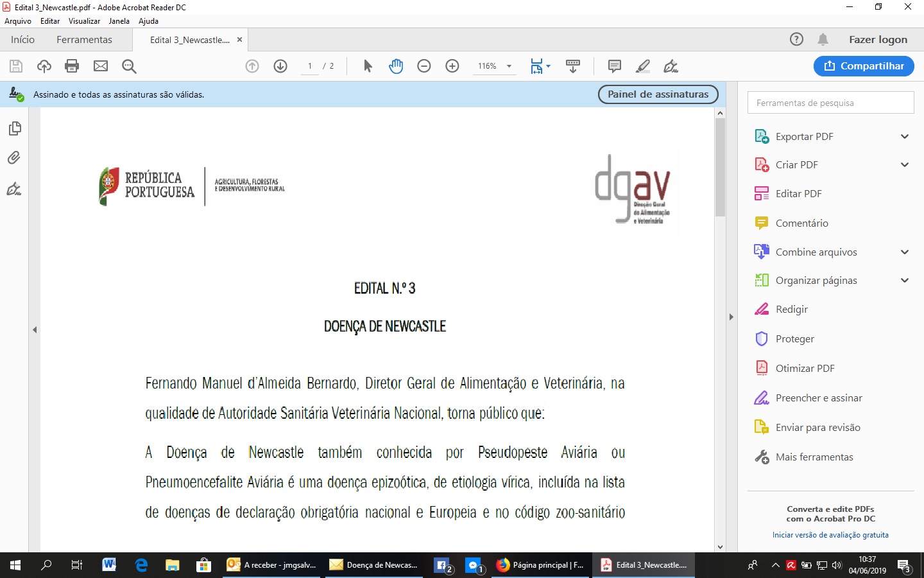The height and width of the screenshot is (578, 924).
Task: Select the highlight text tool
Action: tap(642, 66)
